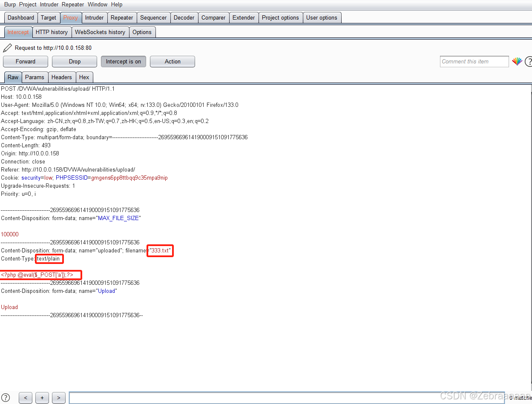532x404 pixels.
Task: Click the help icon next to the comment field
Action: tap(528, 61)
